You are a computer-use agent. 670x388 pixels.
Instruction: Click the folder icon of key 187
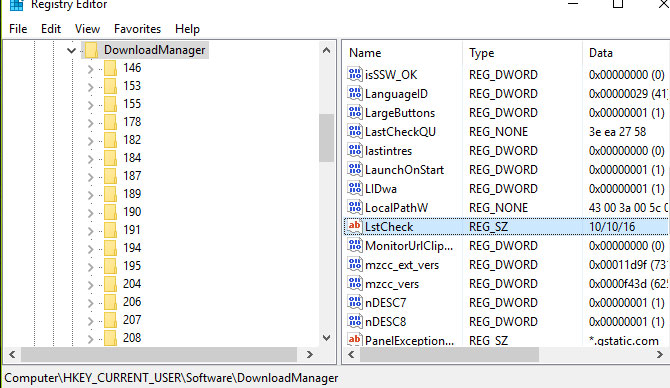pyautogui.click(x=110, y=176)
